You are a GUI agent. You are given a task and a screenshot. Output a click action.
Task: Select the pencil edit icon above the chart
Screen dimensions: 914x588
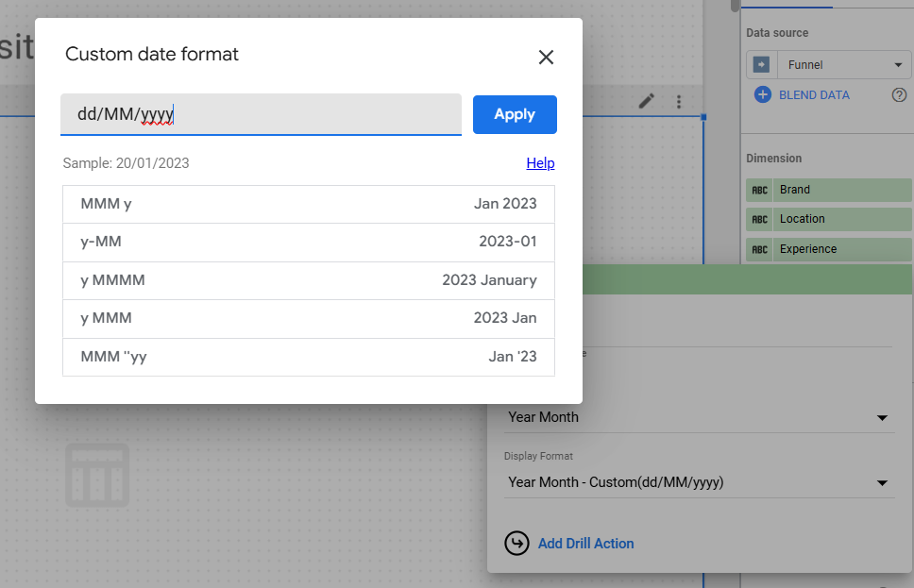(x=646, y=100)
